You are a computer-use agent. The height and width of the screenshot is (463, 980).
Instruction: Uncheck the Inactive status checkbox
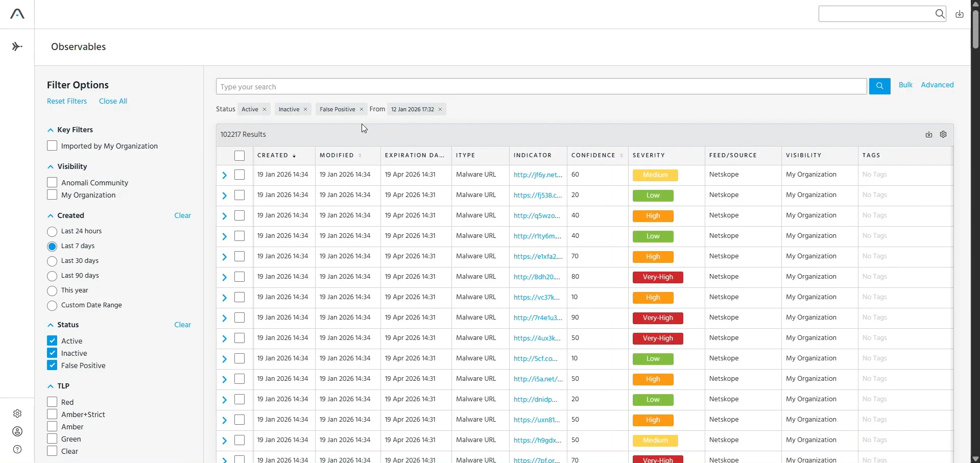52,353
